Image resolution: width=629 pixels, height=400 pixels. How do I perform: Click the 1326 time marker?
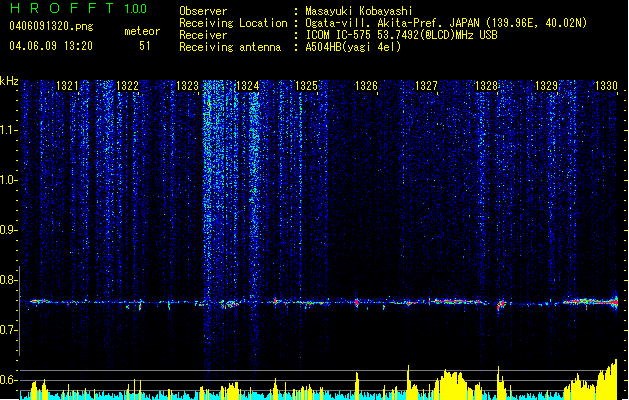click(x=366, y=85)
